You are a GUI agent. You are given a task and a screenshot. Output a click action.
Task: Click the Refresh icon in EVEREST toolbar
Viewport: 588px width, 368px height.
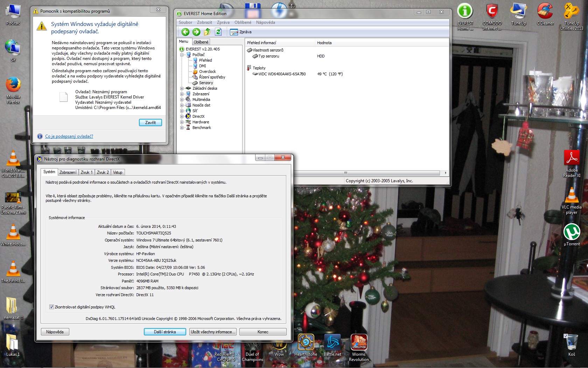point(218,32)
